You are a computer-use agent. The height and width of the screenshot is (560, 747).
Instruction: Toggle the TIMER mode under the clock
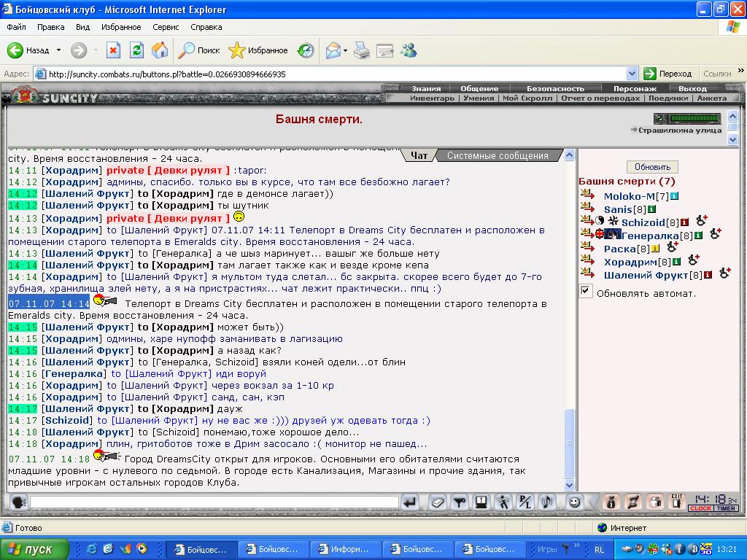[726, 508]
